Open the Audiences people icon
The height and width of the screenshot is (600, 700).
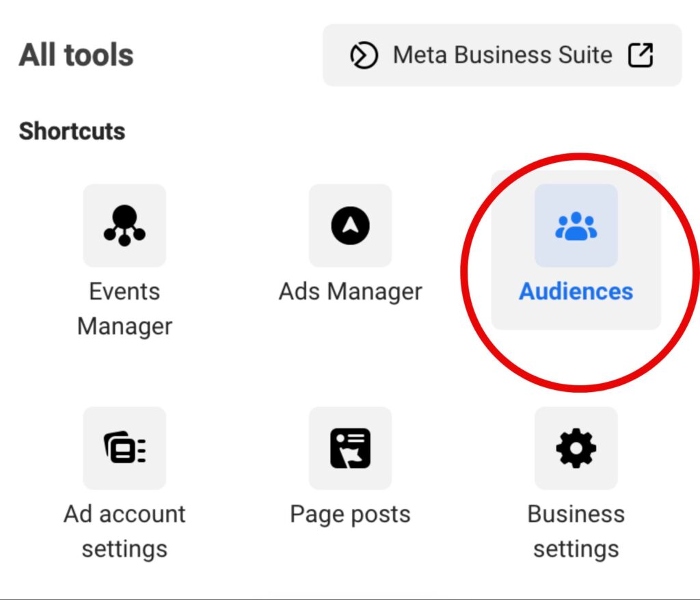(x=576, y=226)
